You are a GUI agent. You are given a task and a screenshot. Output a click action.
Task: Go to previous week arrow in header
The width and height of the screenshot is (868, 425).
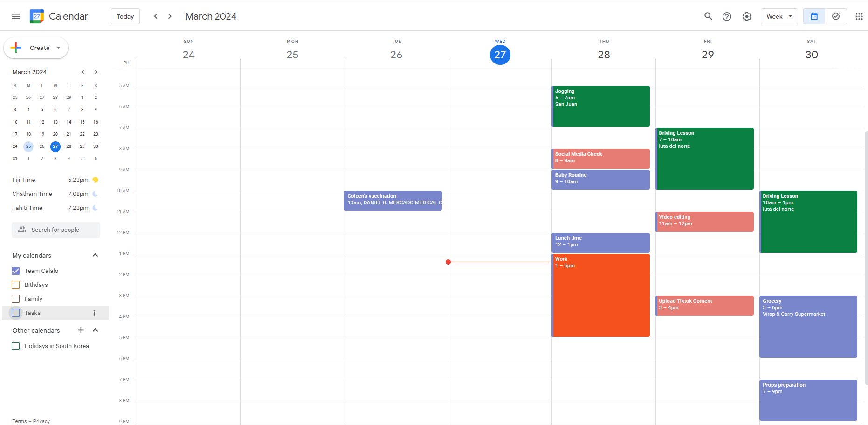156,16
